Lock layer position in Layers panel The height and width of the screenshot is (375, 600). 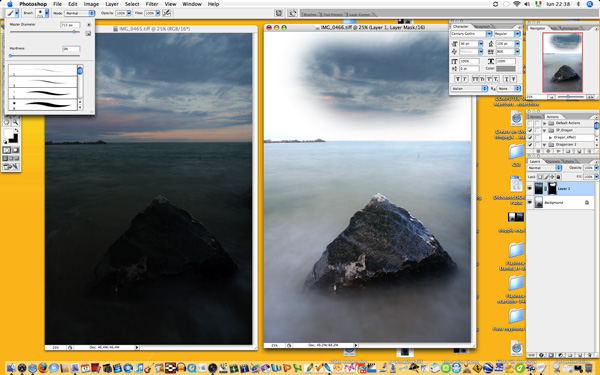552,177
